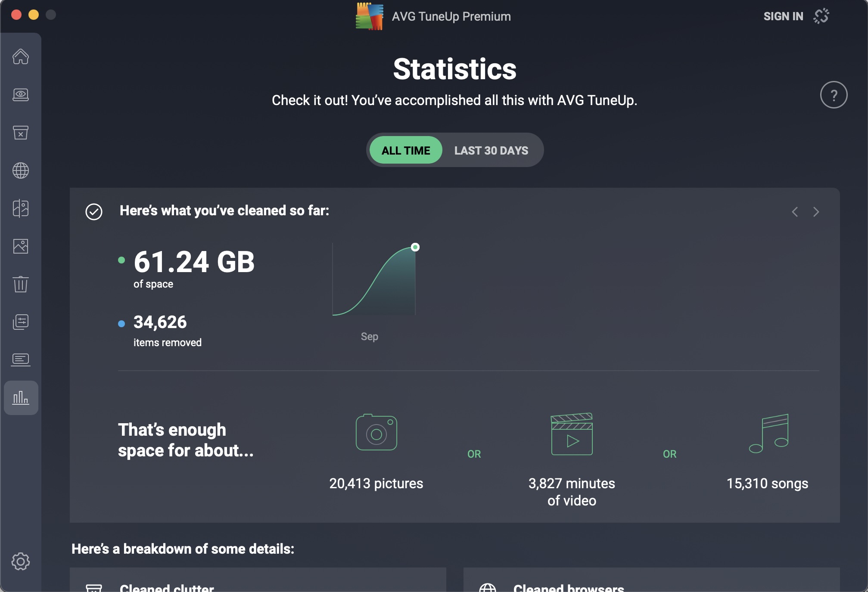Open the clutter cleaner box icon
Image resolution: width=868 pixels, height=592 pixels.
click(x=21, y=133)
